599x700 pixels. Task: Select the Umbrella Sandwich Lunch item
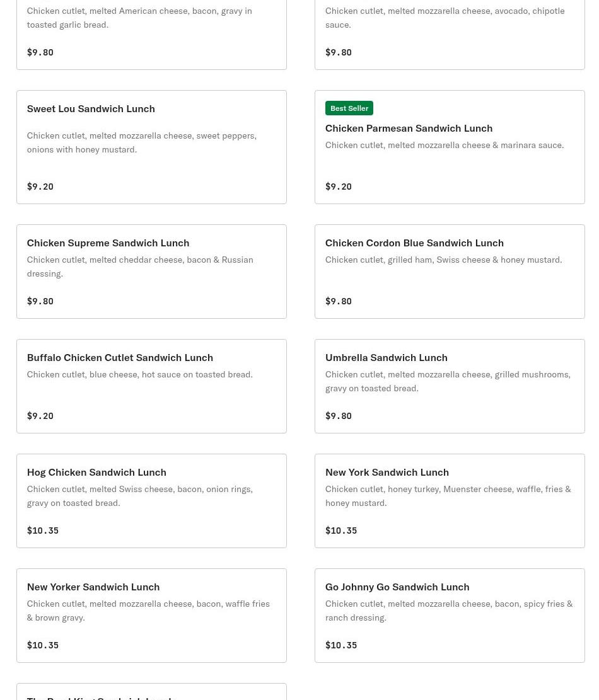click(450, 386)
